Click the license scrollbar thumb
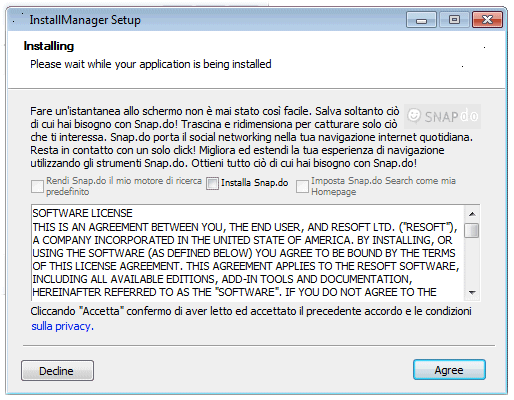Image resolution: width=514 pixels, height=400 pixels. click(472, 230)
